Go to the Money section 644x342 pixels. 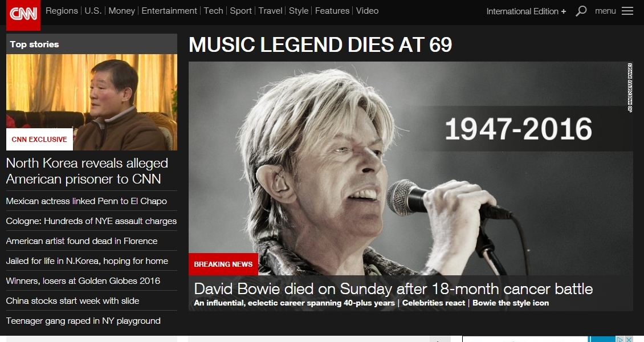click(x=121, y=11)
